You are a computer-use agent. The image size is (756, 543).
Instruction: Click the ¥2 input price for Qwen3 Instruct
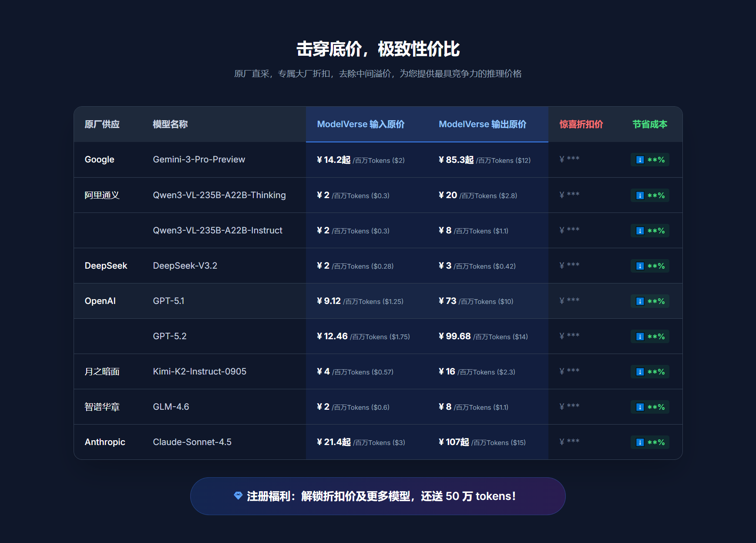323,230
